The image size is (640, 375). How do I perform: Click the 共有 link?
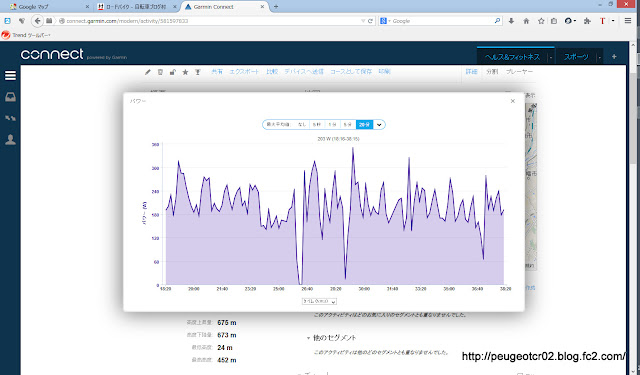[x=217, y=71]
